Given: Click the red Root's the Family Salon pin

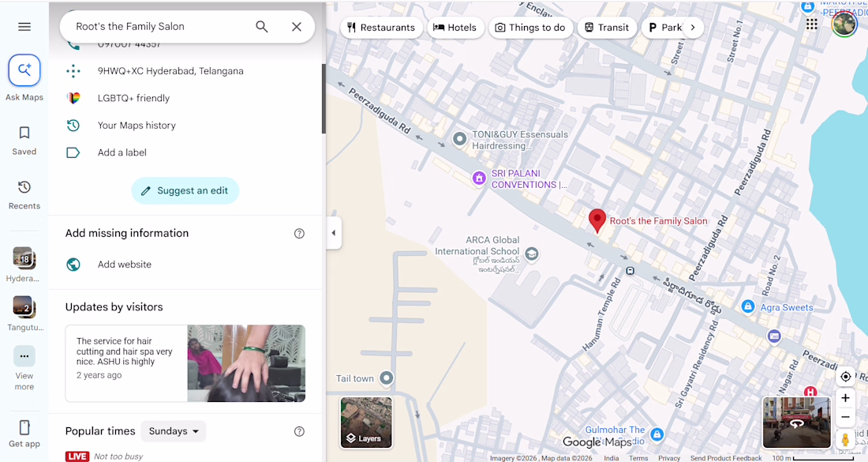Looking at the screenshot, I should 597,220.
